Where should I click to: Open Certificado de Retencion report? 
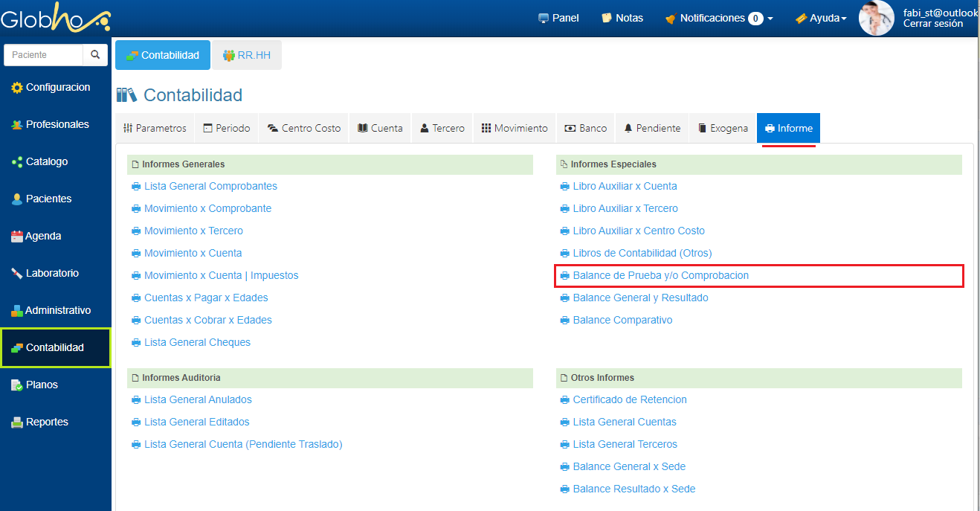[629, 399]
